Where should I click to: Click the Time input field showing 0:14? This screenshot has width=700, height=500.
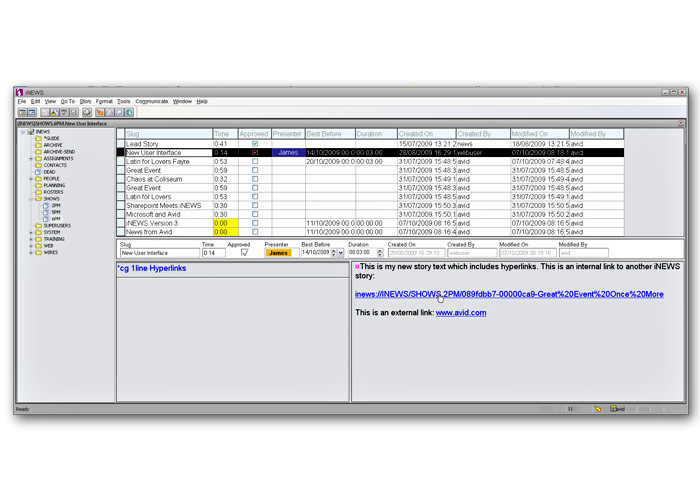214,253
